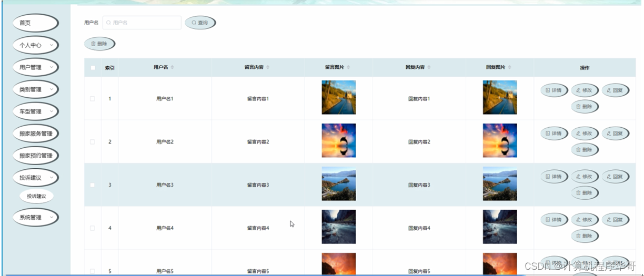Select the 留言内容2 cell text
Image resolution: width=644 pixels, height=276 pixels.
click(x=258, y=142)
